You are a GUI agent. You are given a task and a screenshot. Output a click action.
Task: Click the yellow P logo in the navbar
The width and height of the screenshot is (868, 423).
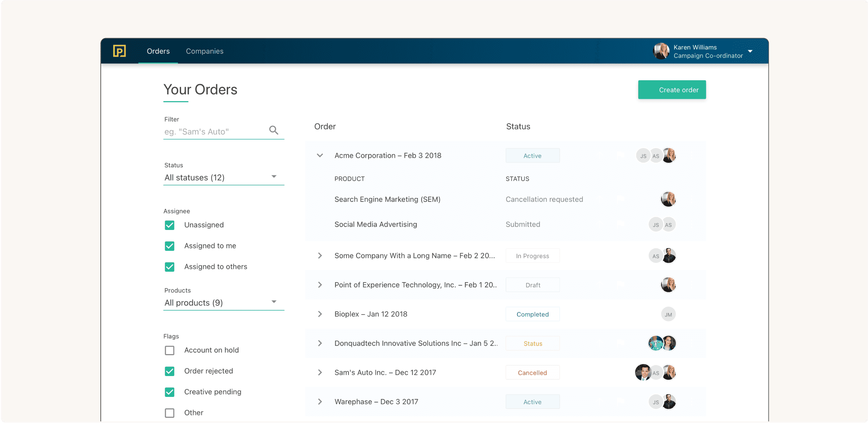(x=119, y=51)
